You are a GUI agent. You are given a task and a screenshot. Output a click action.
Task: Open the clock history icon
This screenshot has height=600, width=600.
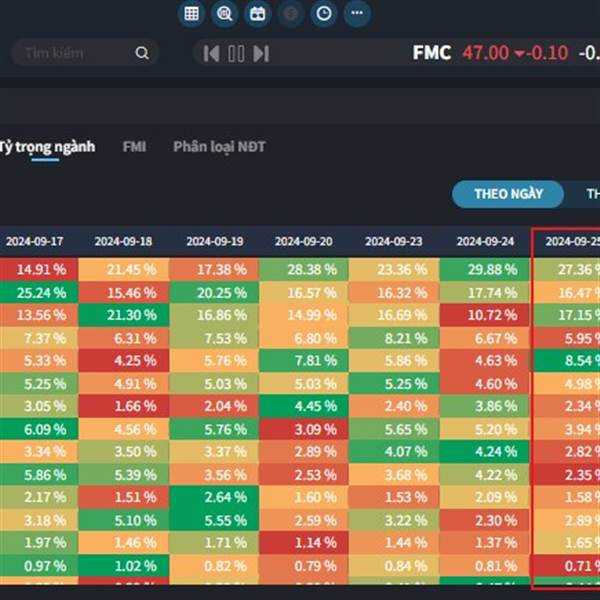click(324, 14)
